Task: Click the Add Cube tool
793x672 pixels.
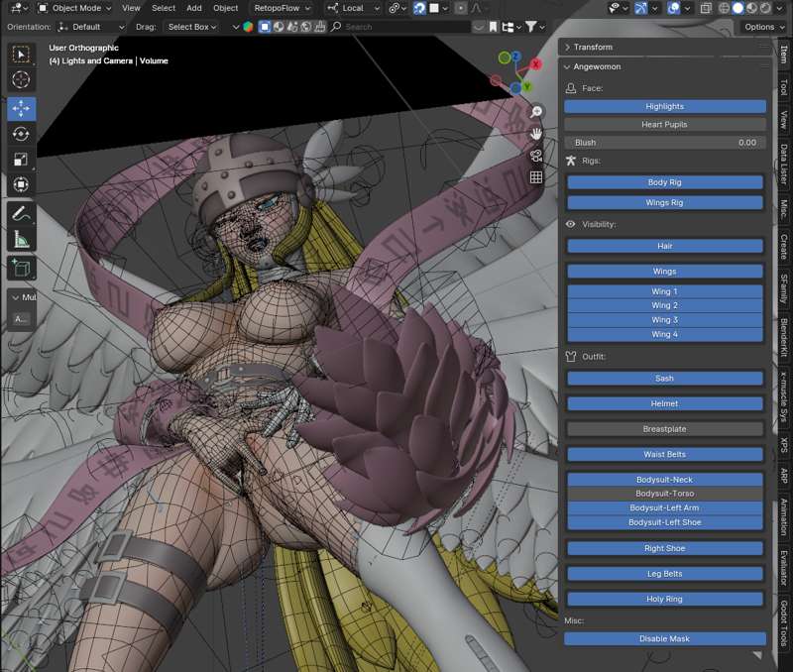Action: 22,268
